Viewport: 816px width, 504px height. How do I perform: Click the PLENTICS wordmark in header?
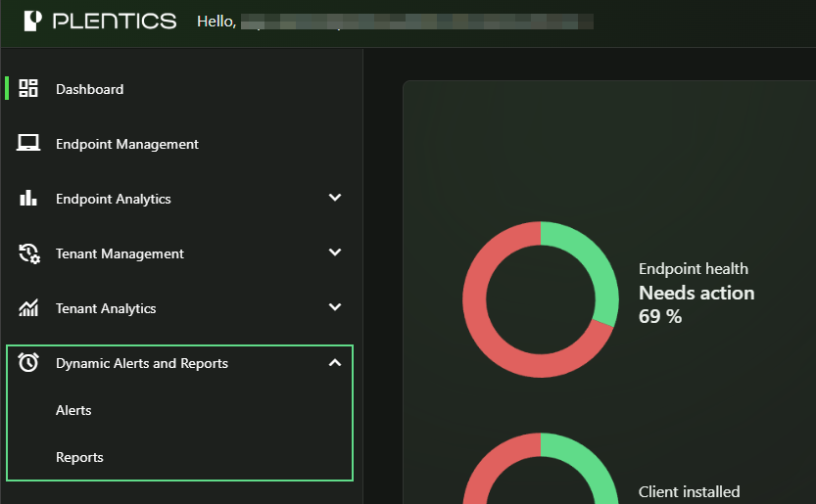click(x=115, y=22)
